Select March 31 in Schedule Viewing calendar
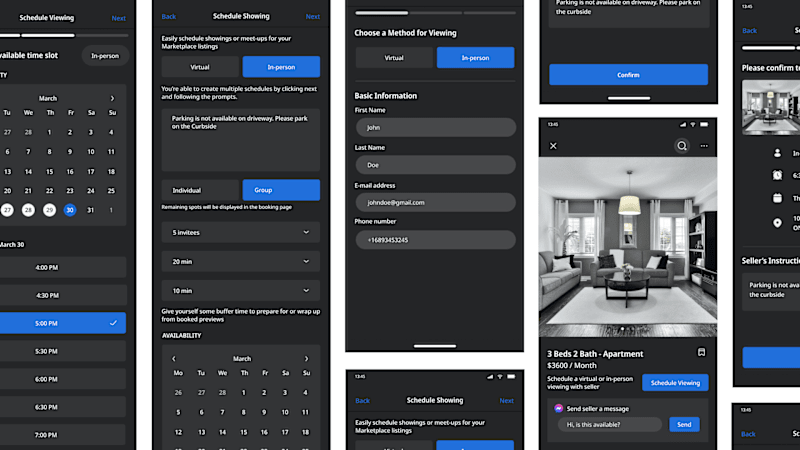Screen dimensions: 800x450 click(90, 210)
